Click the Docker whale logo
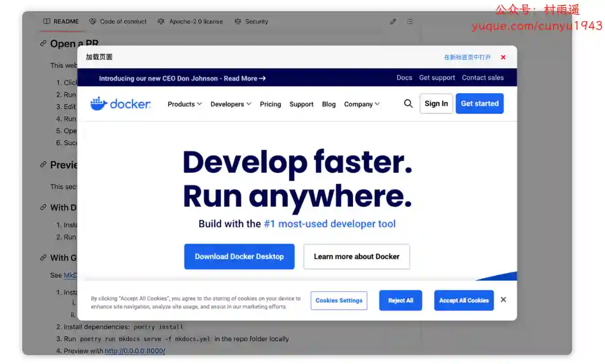This screenshot has height=364, width=605. pyautogui.click(x=120, y=104)
